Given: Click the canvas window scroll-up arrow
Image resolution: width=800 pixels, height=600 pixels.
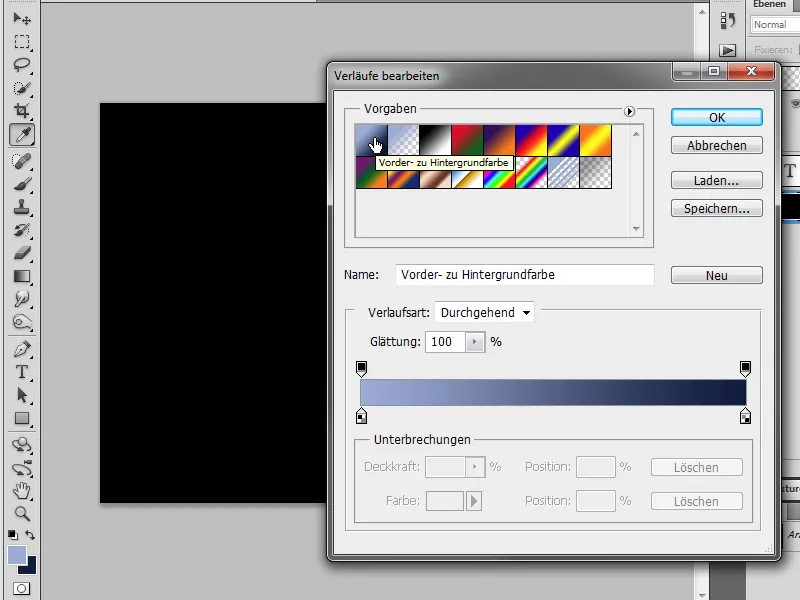Looking at the screenshot, I should click(x=703, y=12).
